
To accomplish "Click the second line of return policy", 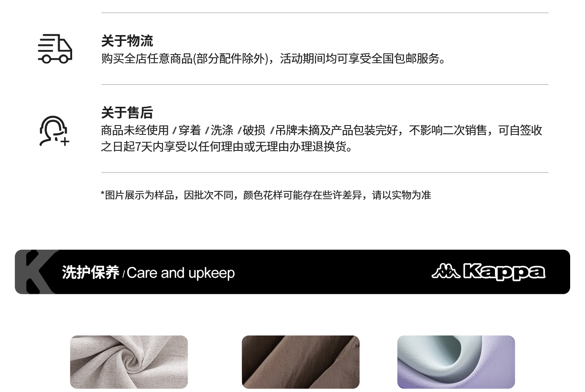I will [x=227, y=147].
